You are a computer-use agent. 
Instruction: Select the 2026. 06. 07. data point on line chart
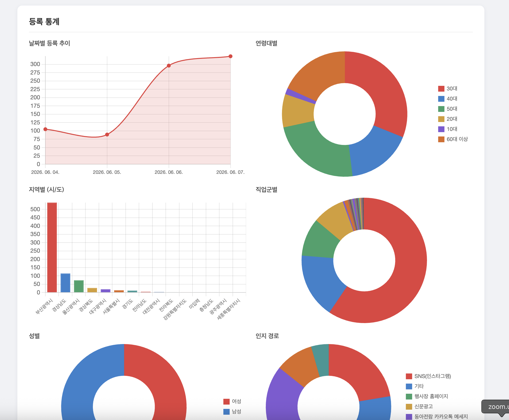point(230,56)
